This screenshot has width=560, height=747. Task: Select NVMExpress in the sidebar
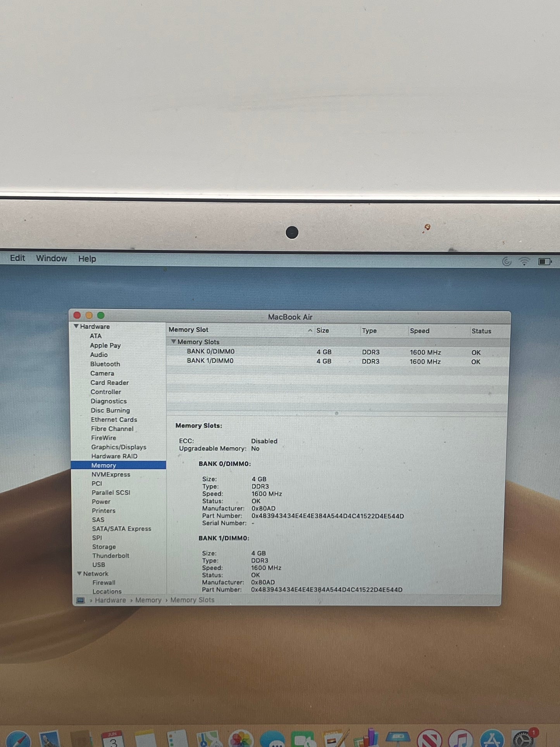[111, 474]
